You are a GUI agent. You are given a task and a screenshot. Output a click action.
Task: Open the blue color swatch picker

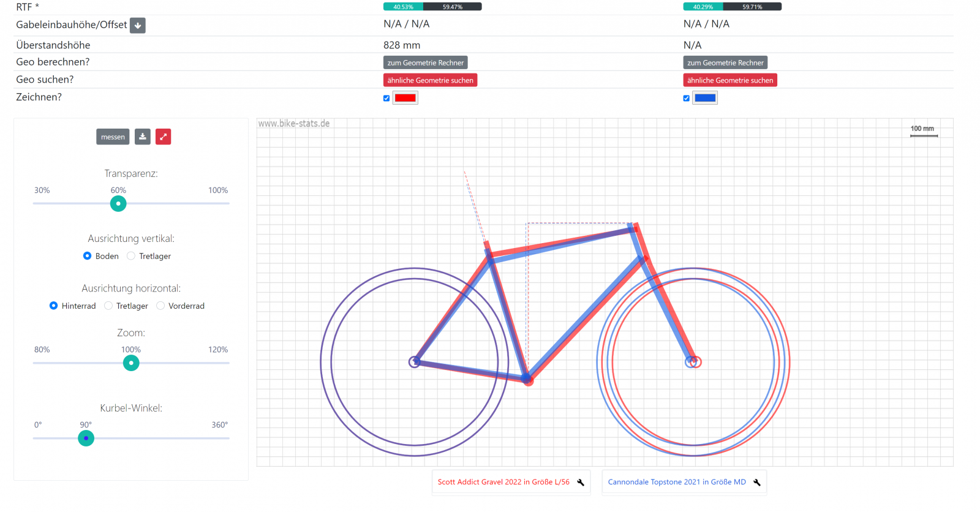(x=705, y=98)
